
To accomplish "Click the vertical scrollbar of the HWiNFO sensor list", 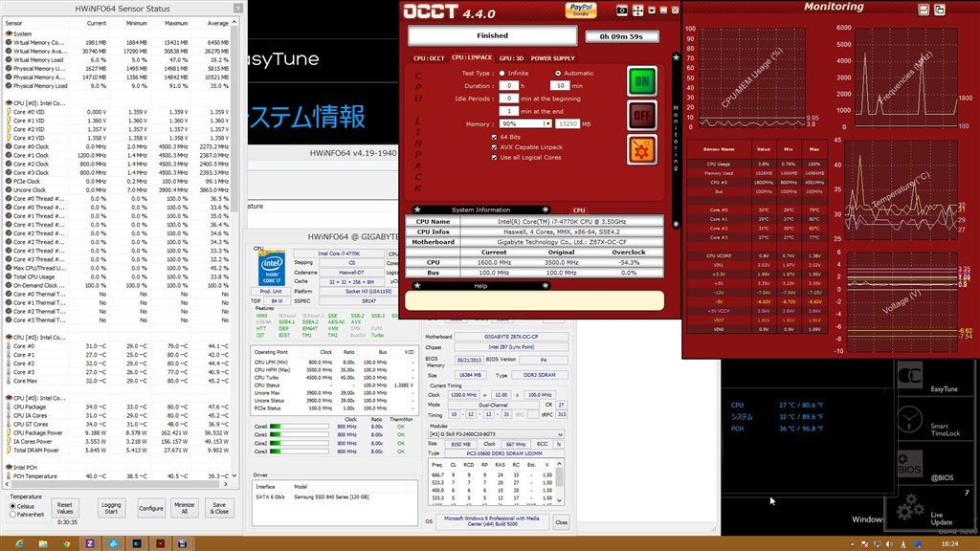I will [234, 250].
